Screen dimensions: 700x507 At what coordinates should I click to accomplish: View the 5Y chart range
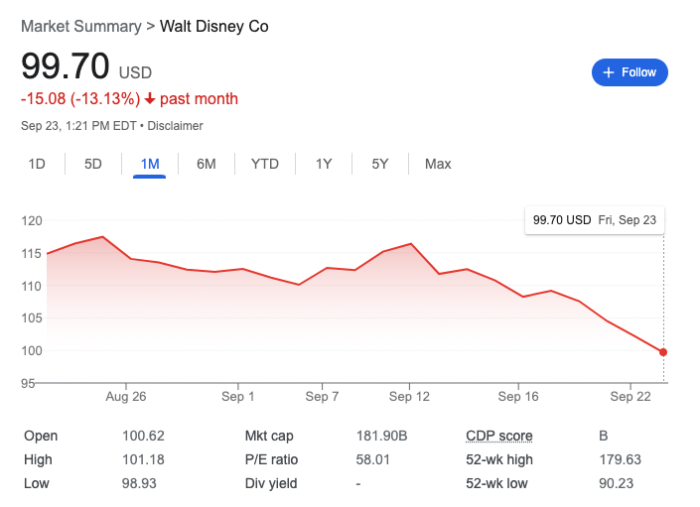click(x=380, y=164)
